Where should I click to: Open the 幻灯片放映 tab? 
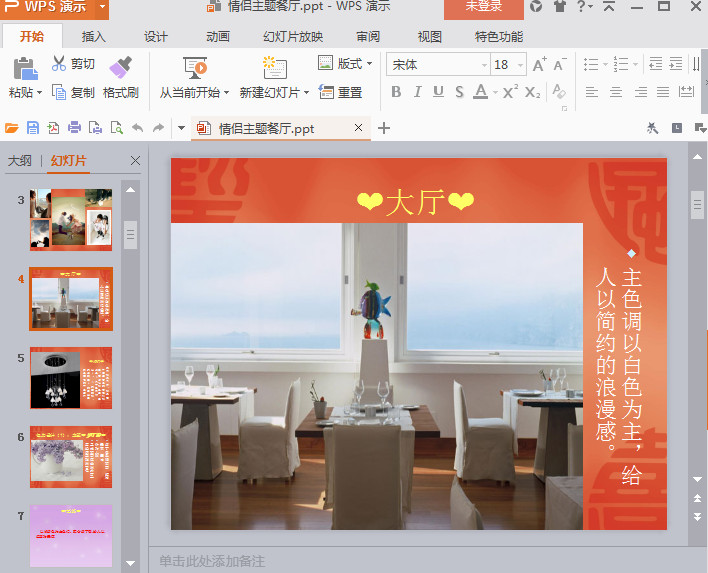293,37
